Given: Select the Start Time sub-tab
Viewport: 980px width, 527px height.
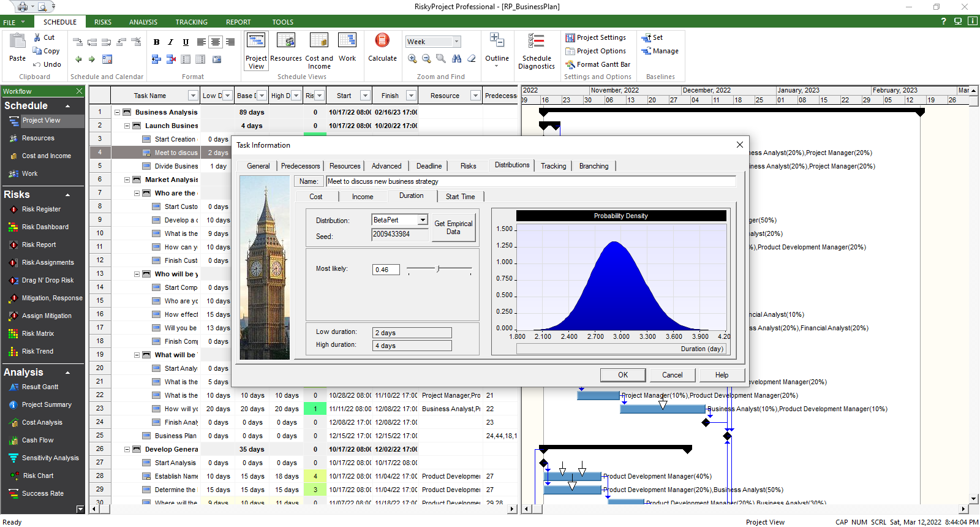Looking at the screenshot, I should 460,197.
